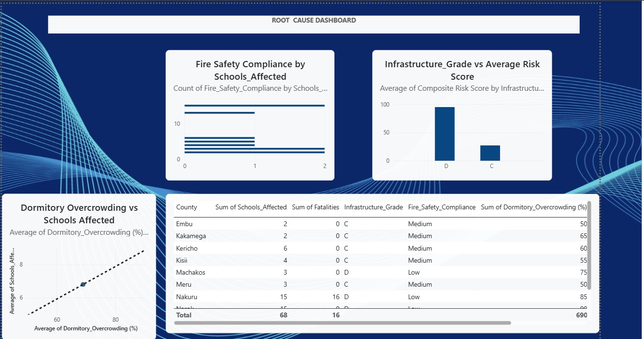Sort by Sum of Fatalities header
The image size is (644, 339).
(315, 207)
